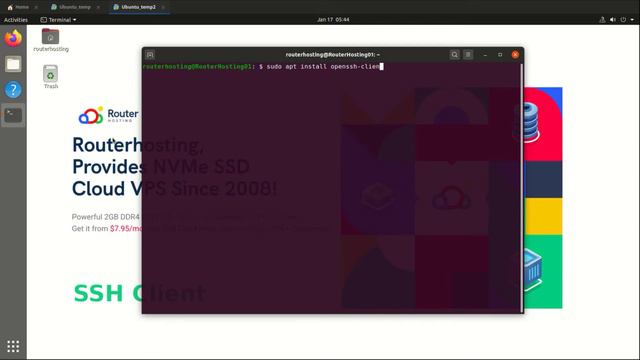The width and height of the screenshot is (640, 360).
Task: Show Applications grid button
Action: pyautogui.click(x=13, y=346)
